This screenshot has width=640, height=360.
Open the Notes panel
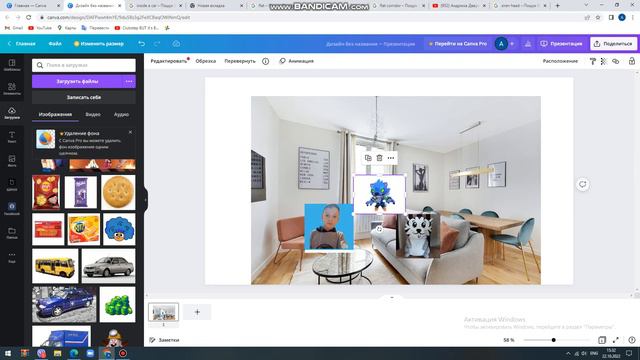(x=164, y=340)
